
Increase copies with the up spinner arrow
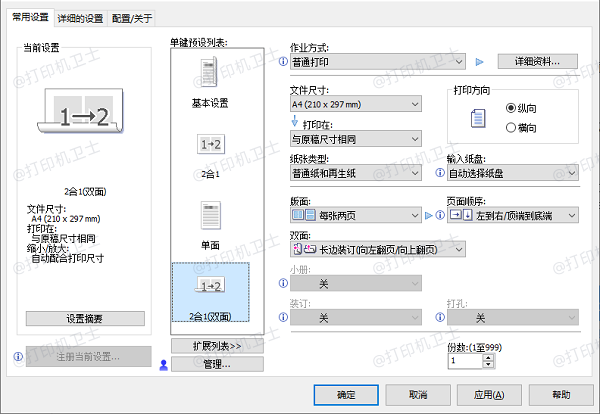488,357
